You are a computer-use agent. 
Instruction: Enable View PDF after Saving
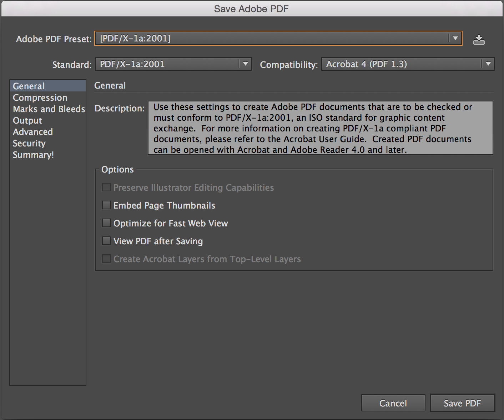[106, 241]
